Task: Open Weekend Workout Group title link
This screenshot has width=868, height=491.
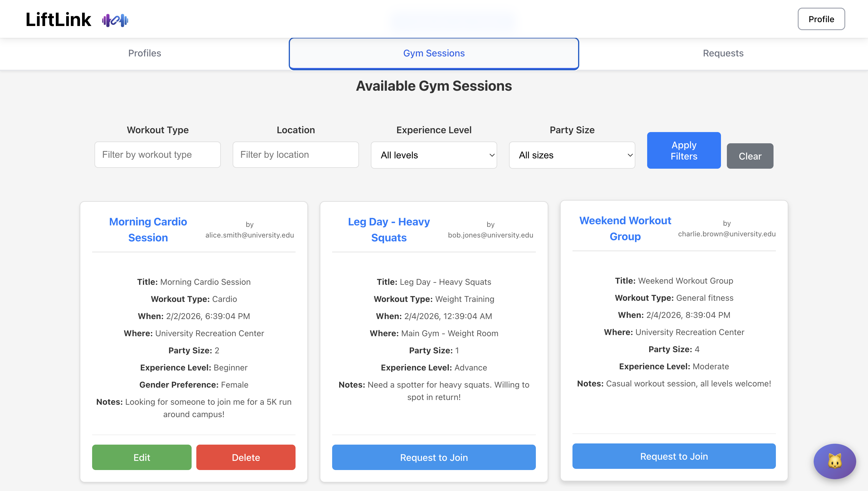Action: pos(625,228)
